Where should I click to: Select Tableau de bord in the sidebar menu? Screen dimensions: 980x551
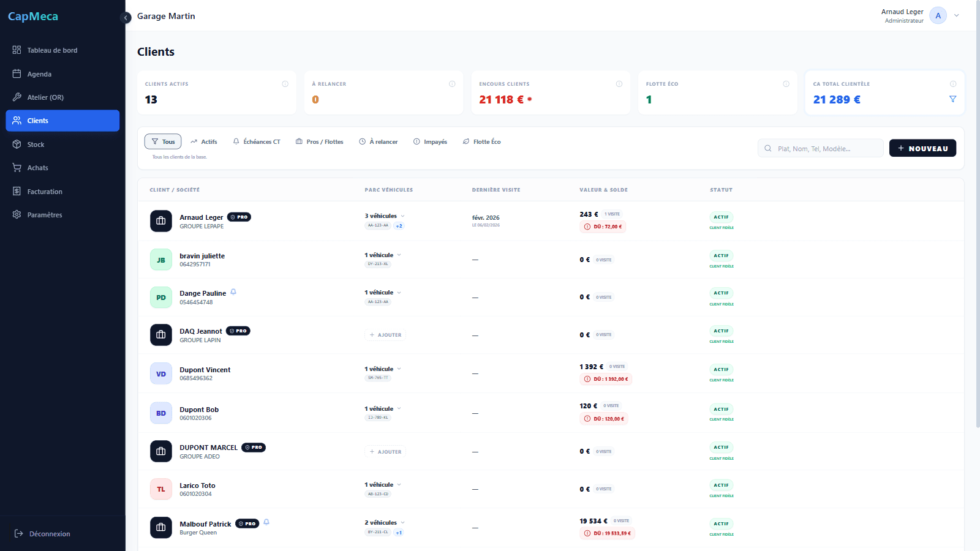tap(17, 50)
